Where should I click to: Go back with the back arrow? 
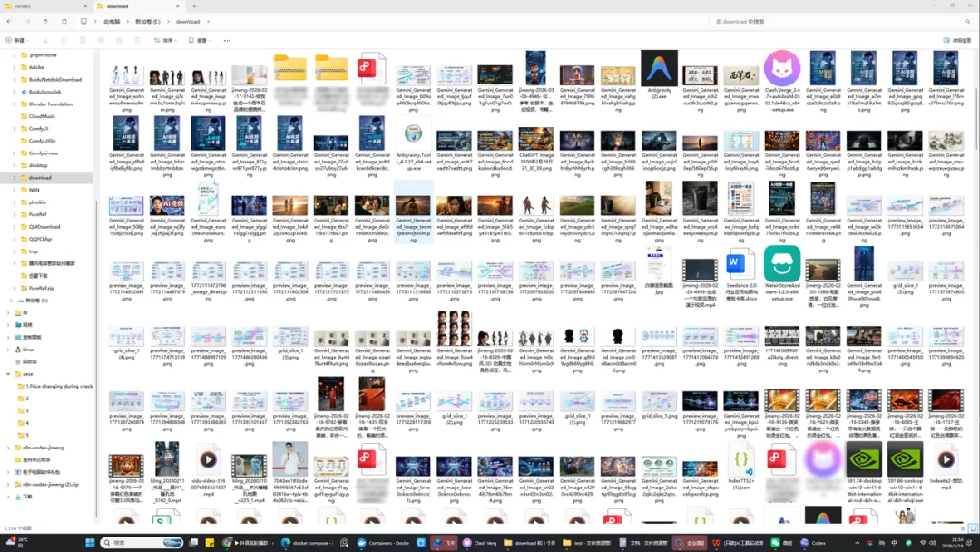(x=9, y=21)
